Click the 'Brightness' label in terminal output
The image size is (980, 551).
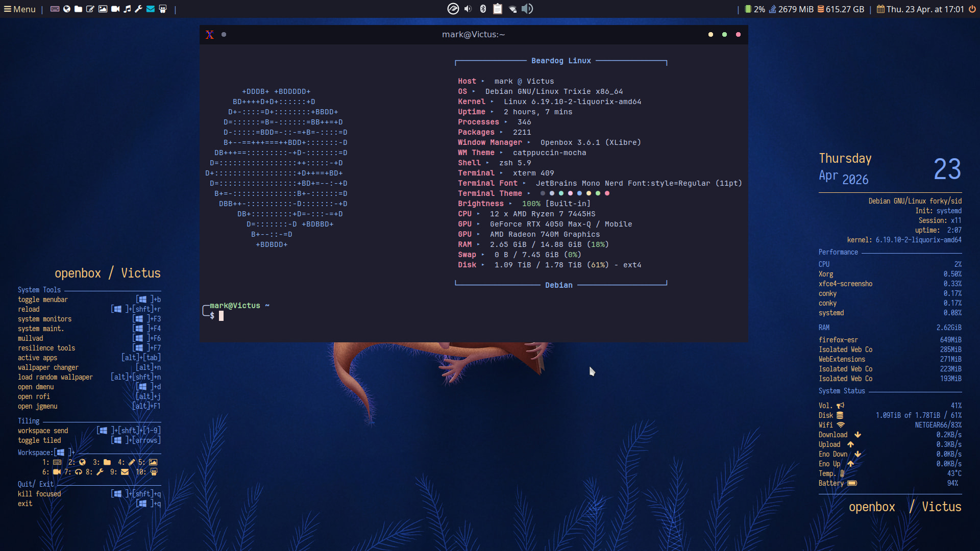481,204
